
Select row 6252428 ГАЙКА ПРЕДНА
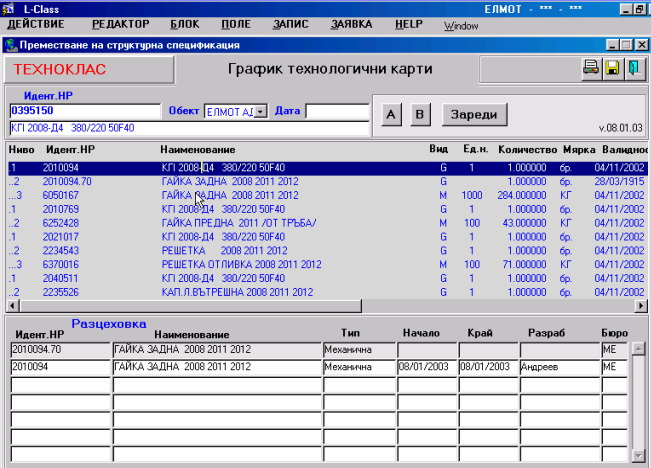pos(327,223)
